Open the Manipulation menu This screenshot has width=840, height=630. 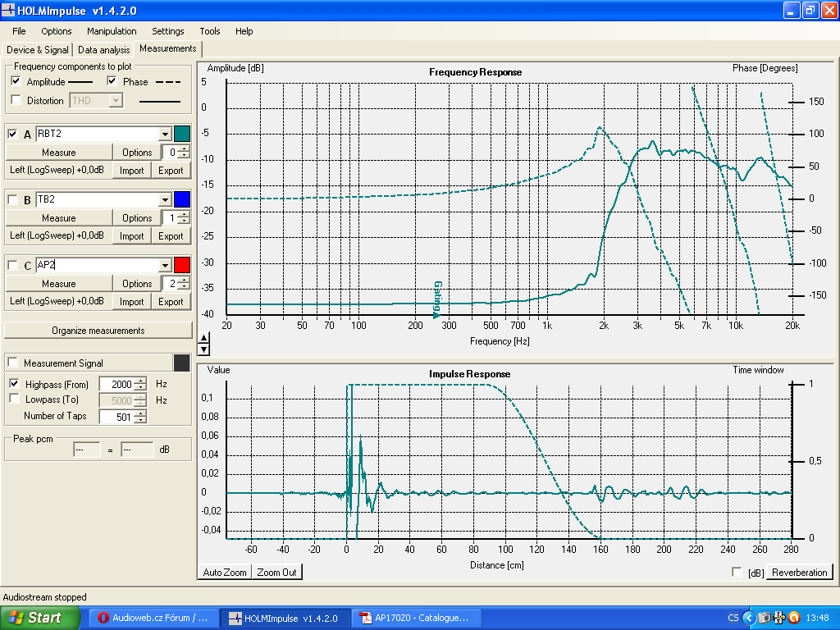point(112,31)
